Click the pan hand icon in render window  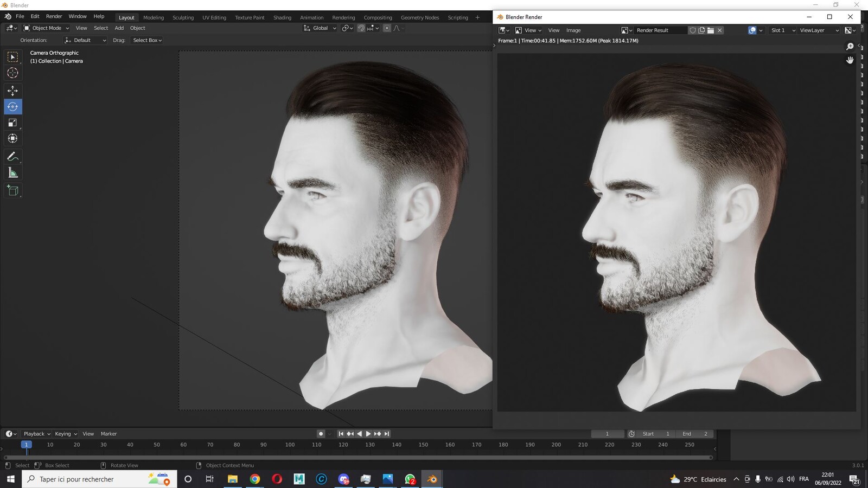tap(850, 60)
